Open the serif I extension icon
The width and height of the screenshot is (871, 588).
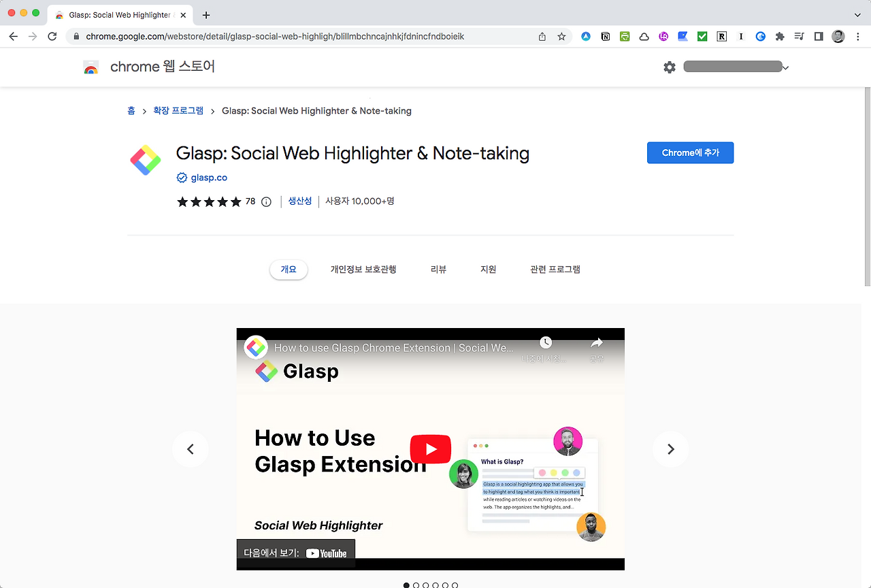click(x=741, y=37)
